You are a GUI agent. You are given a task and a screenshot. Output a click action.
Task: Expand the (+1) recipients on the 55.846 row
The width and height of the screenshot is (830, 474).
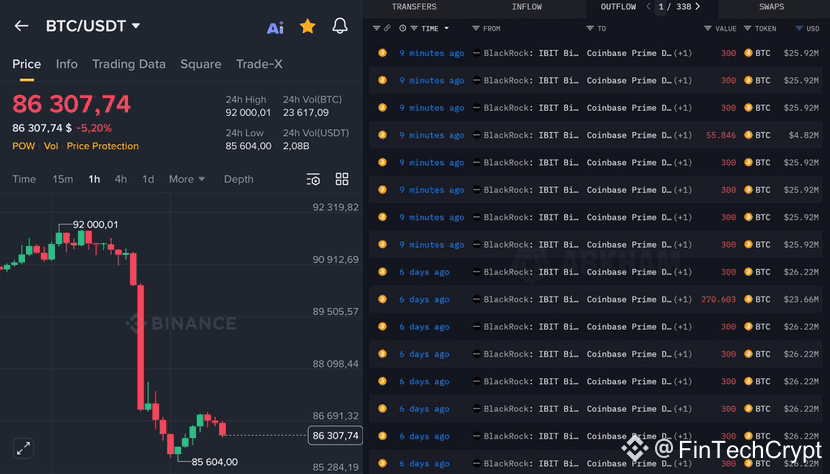point(683,135)
